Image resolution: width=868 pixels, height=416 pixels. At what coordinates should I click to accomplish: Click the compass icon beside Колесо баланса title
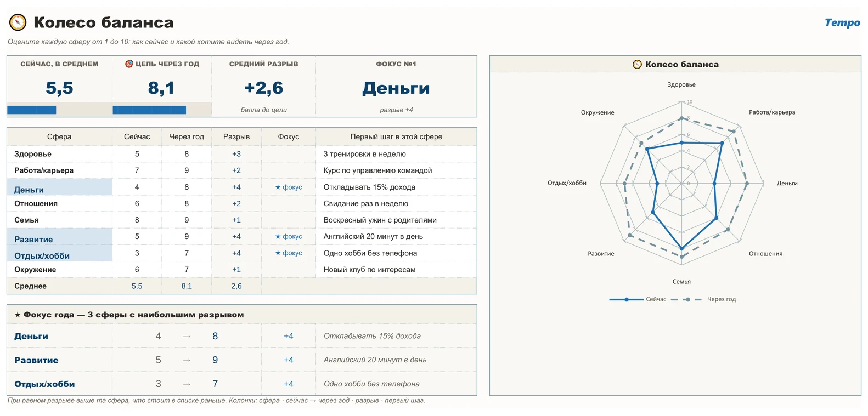coord(18,22)
